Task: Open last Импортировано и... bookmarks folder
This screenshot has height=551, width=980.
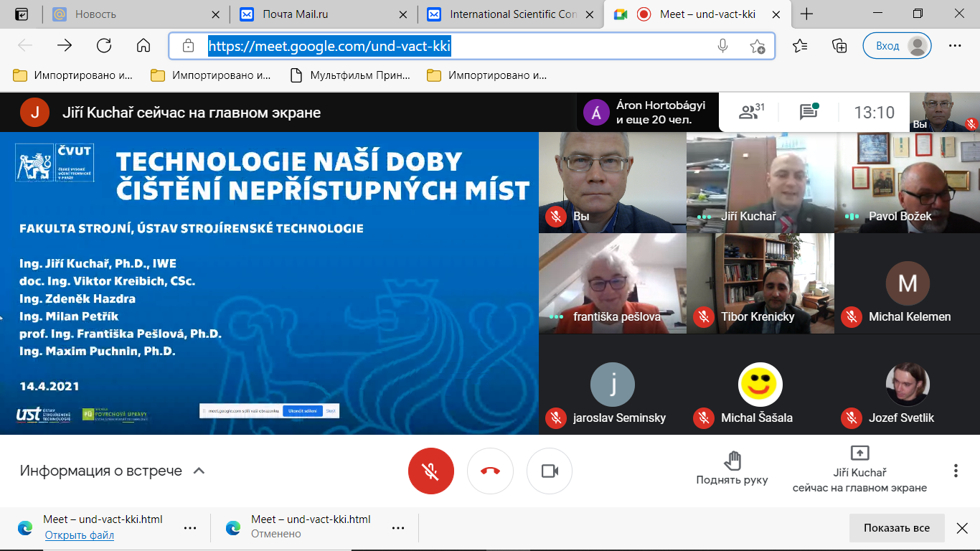Action: pos(487,75)
